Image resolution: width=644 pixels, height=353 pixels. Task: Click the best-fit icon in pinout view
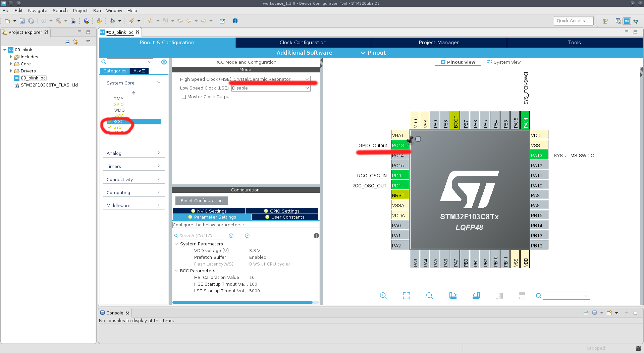[x=406, y=296]
